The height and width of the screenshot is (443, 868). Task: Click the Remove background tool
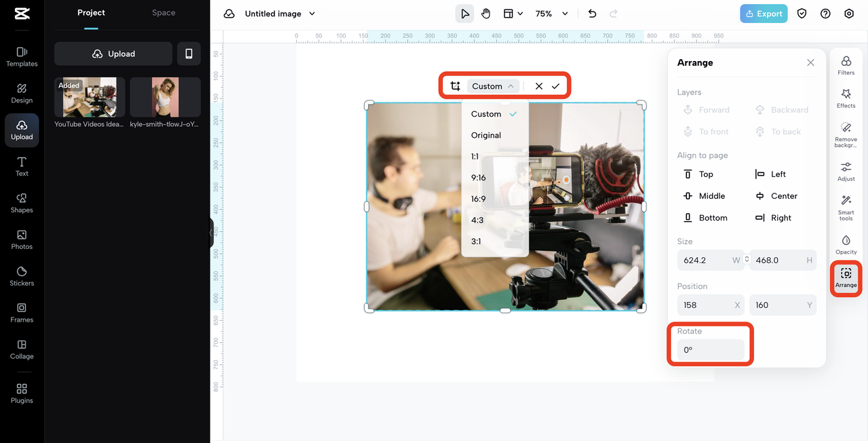(x=846, y=135)
